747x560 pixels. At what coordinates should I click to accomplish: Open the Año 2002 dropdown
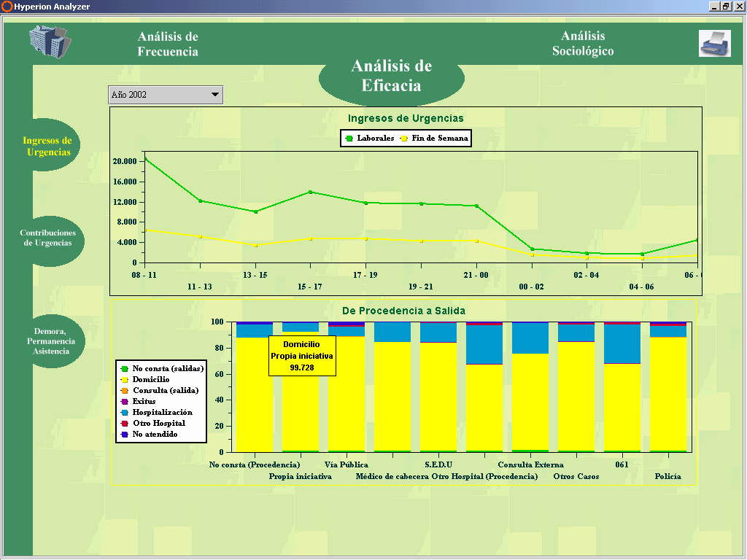214,95
